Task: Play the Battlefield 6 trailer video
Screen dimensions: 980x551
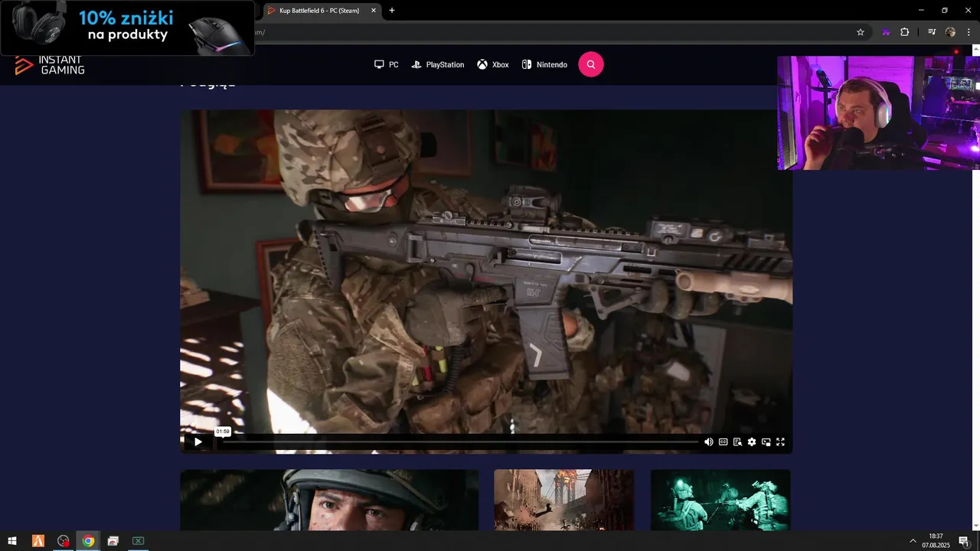Action: click(x=198, y=442)
